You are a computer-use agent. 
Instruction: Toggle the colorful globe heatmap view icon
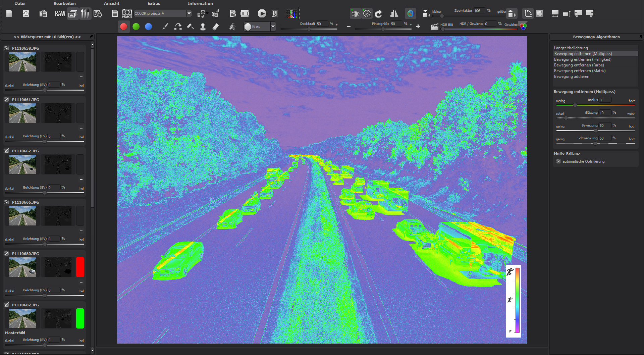pyautogui.click(x=410, y=14)
